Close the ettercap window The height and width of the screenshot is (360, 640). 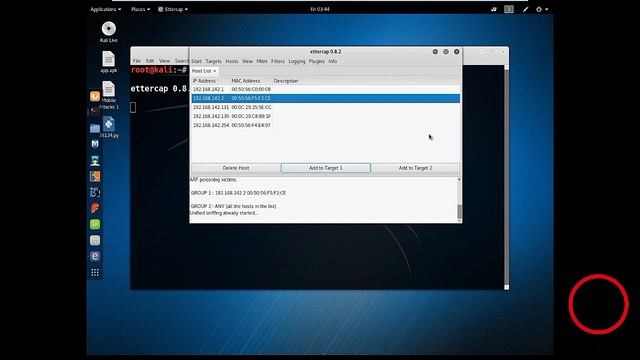[456, 52]
